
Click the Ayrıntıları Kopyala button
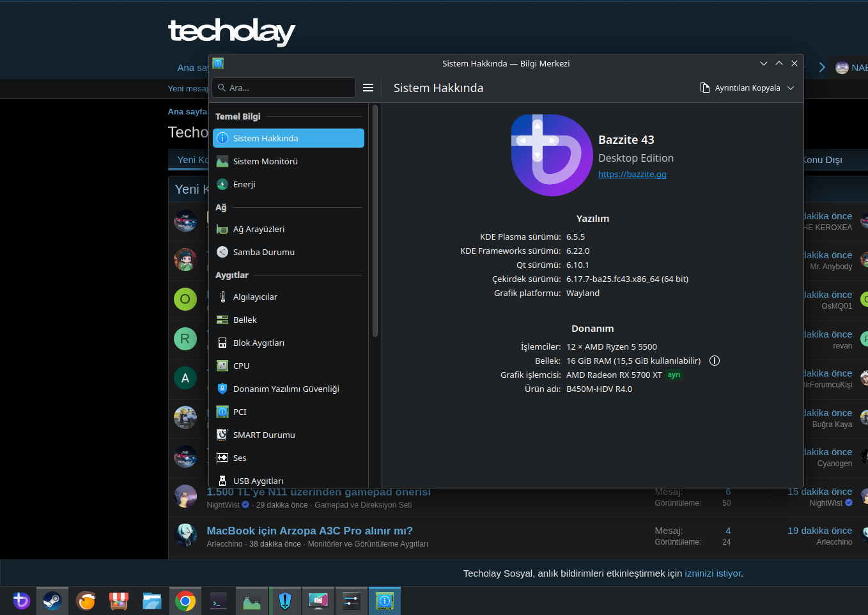[x=740, y=88]
